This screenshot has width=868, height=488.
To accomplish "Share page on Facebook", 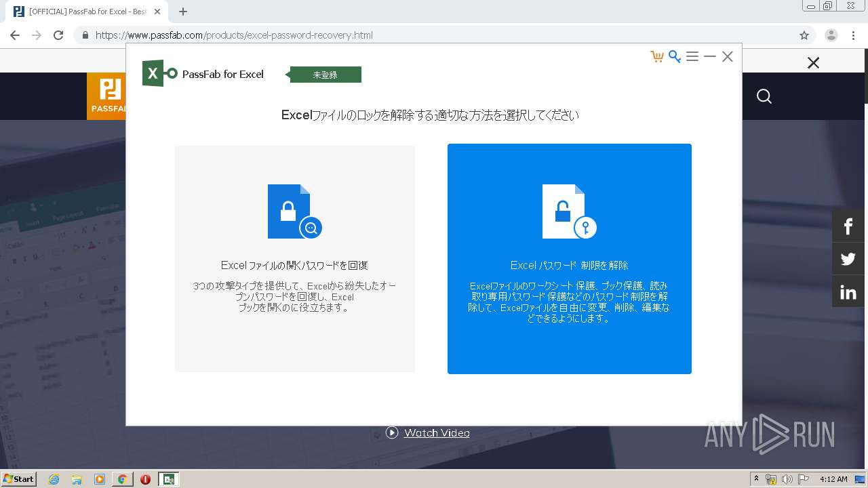I will pos(848,226).
